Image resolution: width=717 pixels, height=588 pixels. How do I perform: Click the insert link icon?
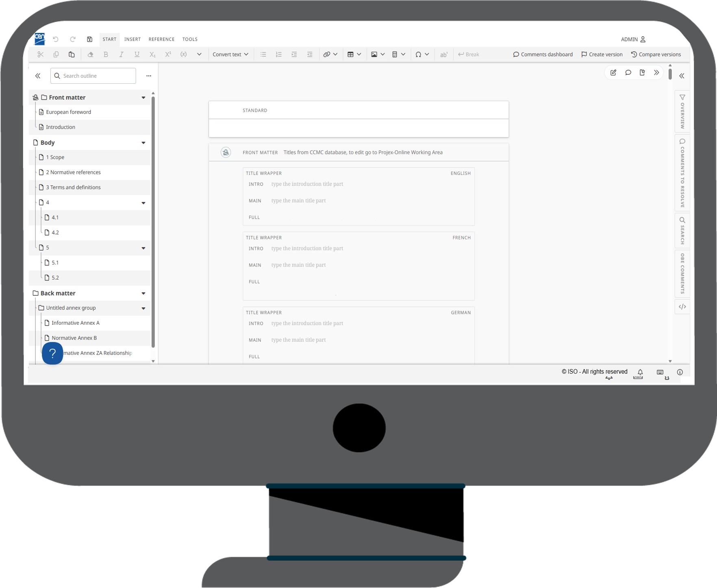(326, 54)
